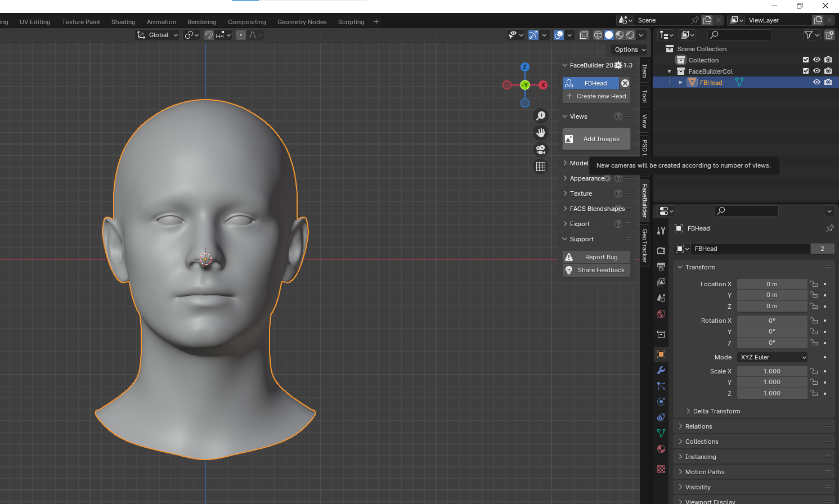The height and width of the screenshot is (504, 839).
Task: Hide FaceBuilderCol with its eye icon
Action: point(816,71)
